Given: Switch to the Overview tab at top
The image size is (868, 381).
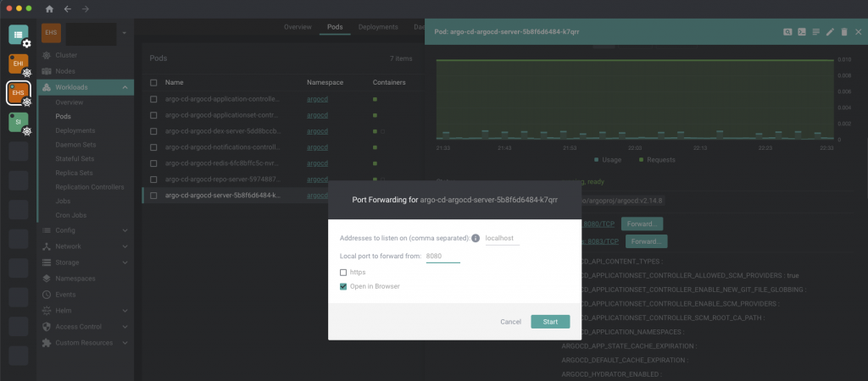Looking at the screenshot, I should [298, 27].
